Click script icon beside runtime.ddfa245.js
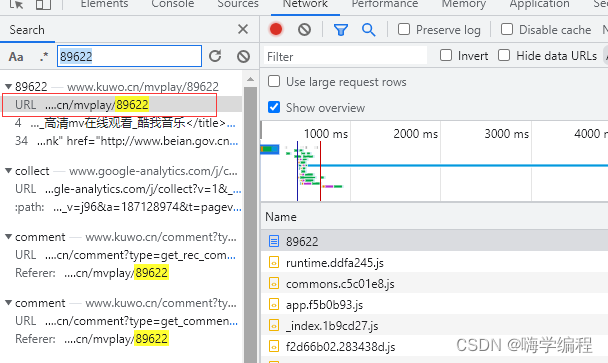This screenshot has height=363, width=608. click(x=274, y=263)
